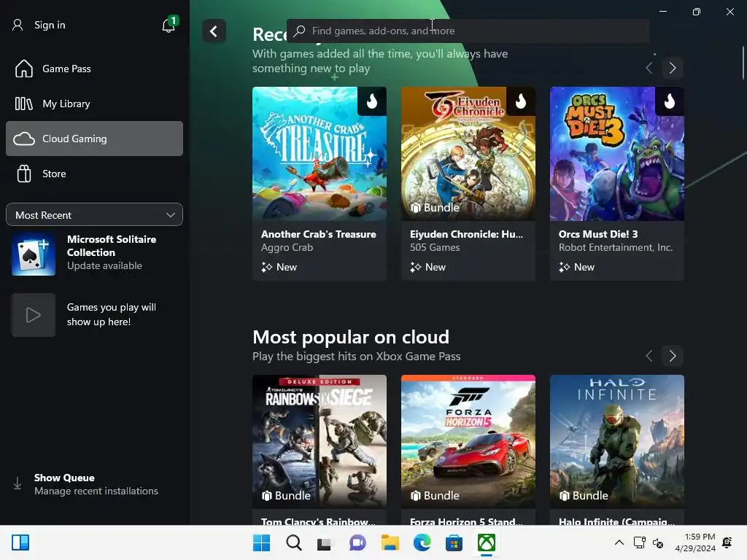Expand the Most Recent sort dropdown
The image size is (747, 560).
(94, 215)
